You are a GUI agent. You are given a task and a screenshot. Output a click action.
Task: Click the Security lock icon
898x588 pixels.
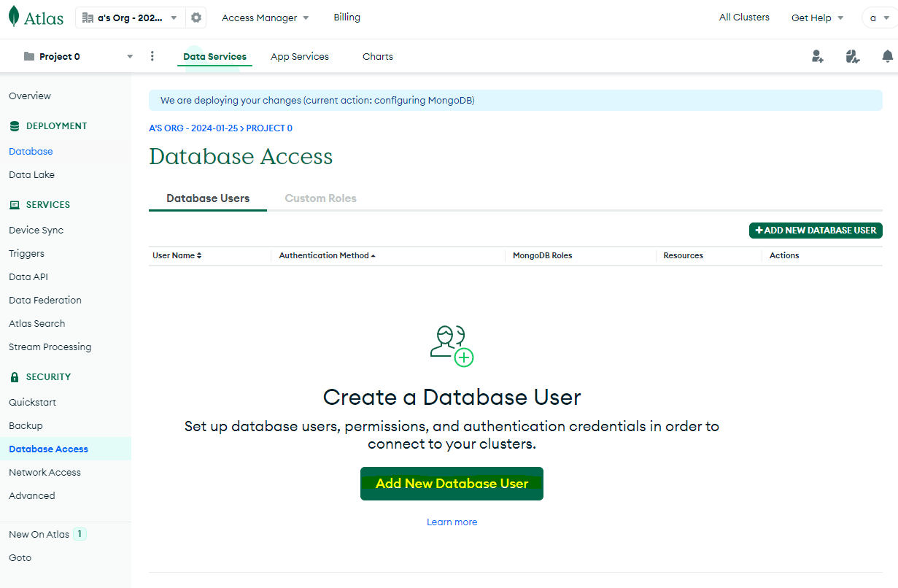click(x=15, y=377)
